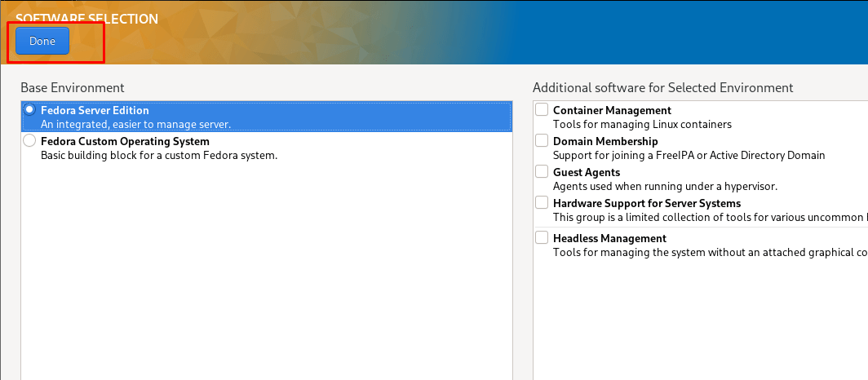Screen dimensions: 868x380
Task: Select Fedora Server Edition radio button
Action: coord(30,109)
